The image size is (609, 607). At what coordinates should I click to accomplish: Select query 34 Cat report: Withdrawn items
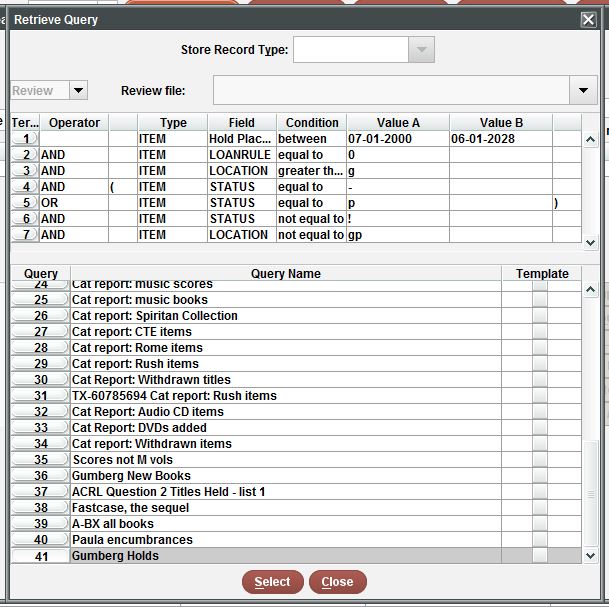point(286,444)
